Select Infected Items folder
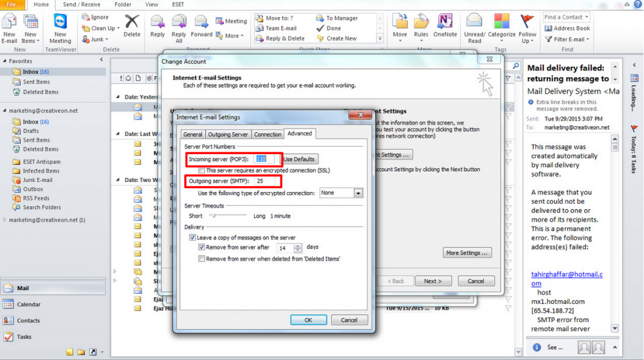The height and width of the screenshot is (360, 644). (x=41, y=171)
